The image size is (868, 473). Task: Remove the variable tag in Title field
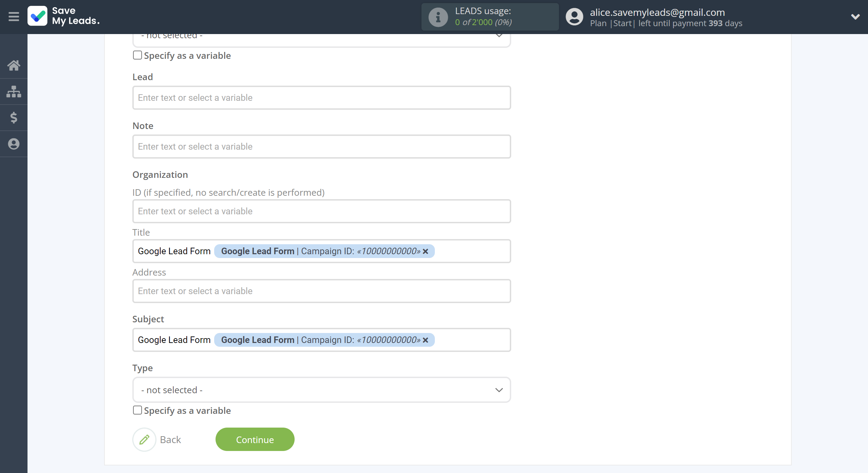tap(426, 251)
